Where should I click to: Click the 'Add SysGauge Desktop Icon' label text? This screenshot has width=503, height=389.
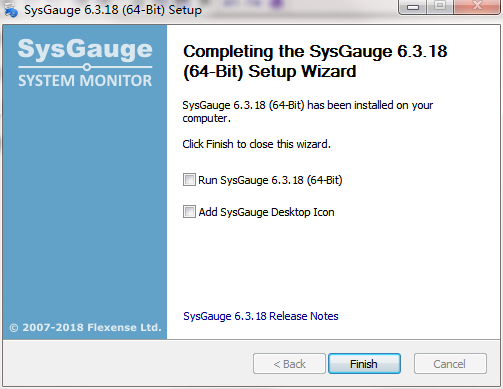click(266, 212)
